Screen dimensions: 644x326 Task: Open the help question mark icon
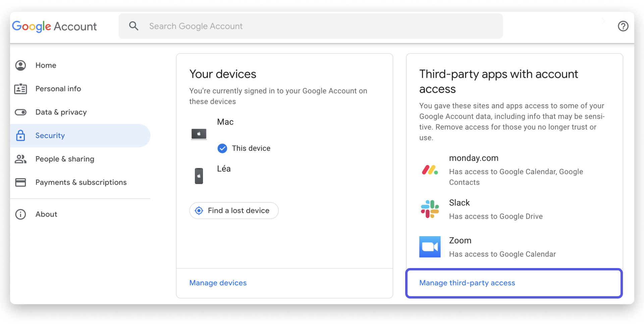pyautogui.click(x=623, y=26)
